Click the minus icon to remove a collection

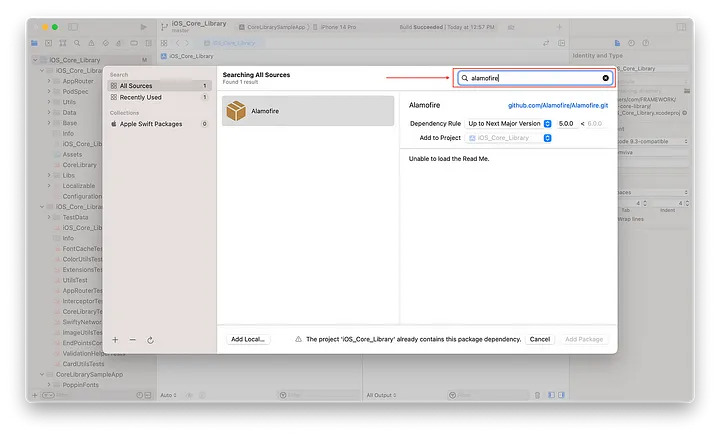[x=132, y=340]
